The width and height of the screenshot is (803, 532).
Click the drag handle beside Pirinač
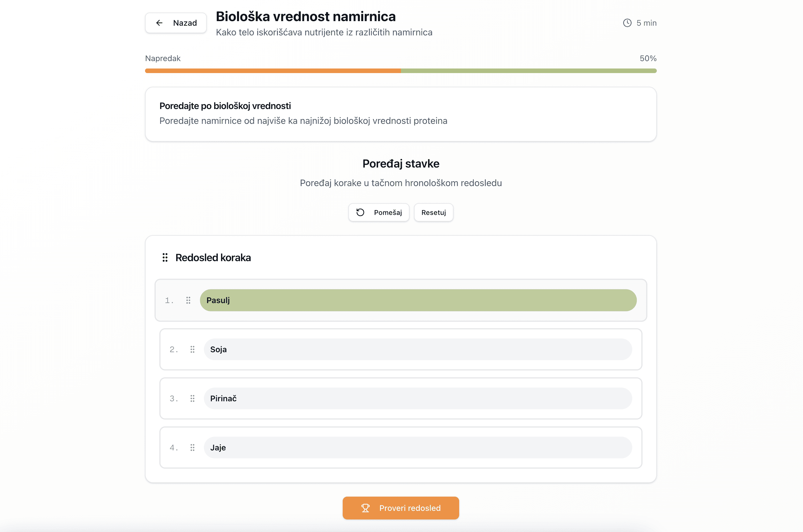[x=192, y=398]
